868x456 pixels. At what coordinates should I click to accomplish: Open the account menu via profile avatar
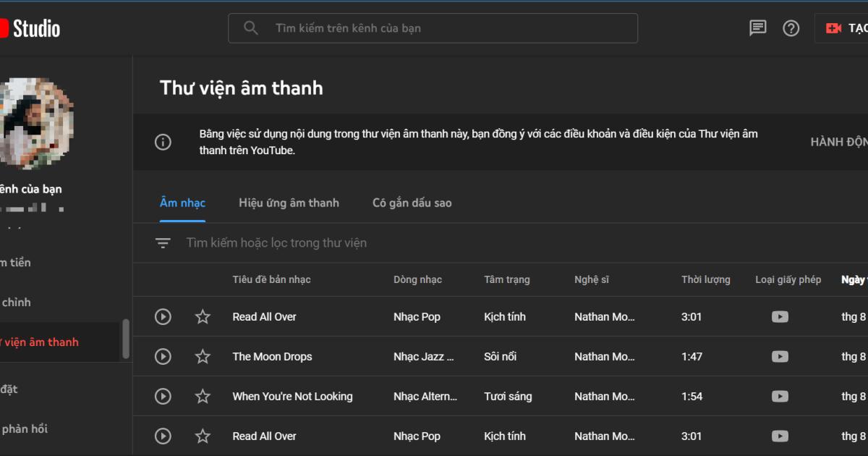pyautogui.click(x=36, y=123)
